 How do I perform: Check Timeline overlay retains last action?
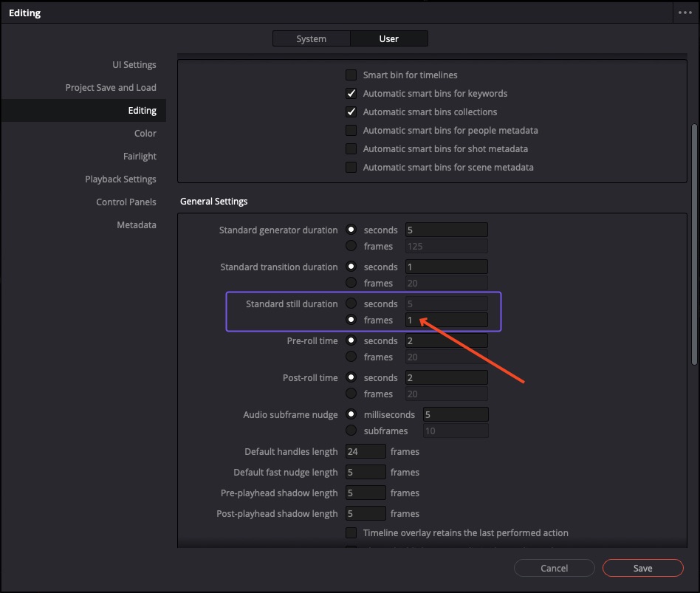point(351,533)
